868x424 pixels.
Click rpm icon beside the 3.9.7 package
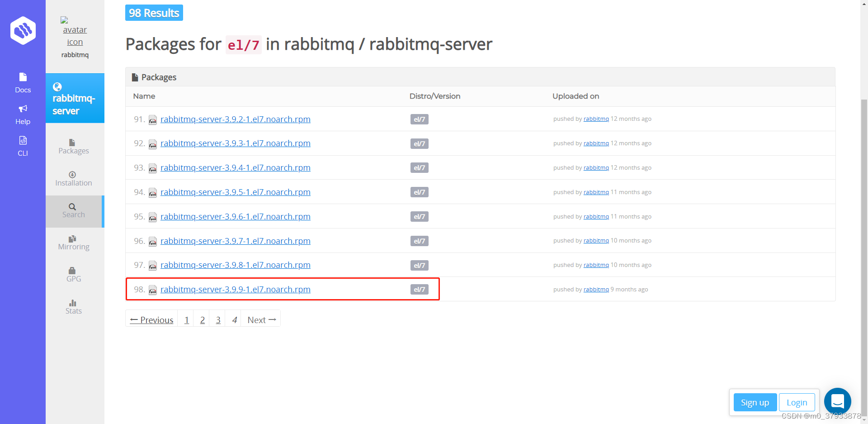point(153,242)
